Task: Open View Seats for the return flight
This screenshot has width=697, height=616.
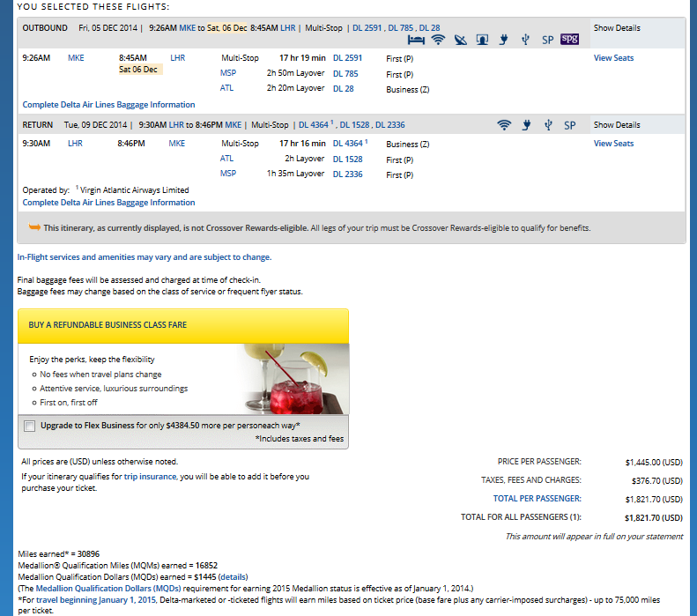Action: 613,144
